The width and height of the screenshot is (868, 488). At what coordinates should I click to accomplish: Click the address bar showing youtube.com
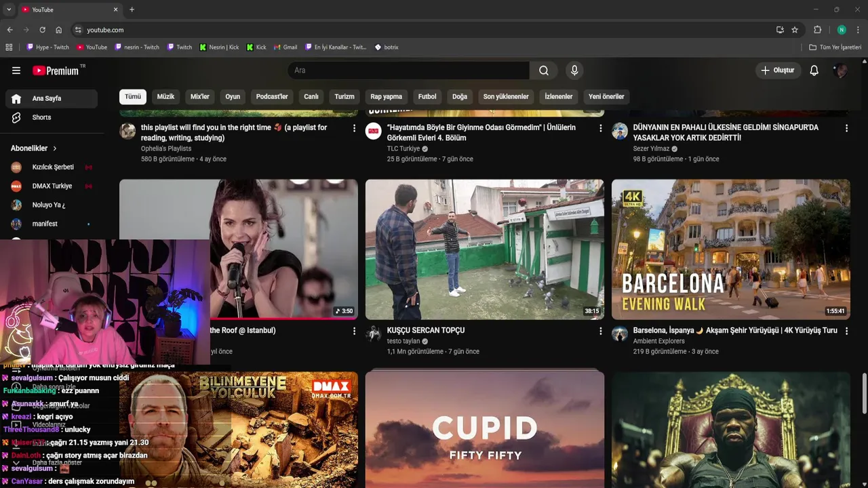point(427,30)
